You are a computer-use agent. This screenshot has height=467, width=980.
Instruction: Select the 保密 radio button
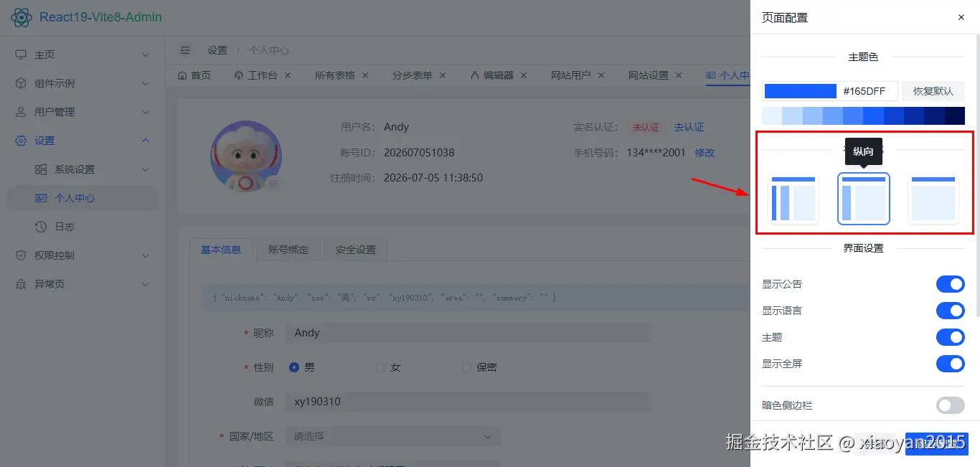(x=466, y=367)
